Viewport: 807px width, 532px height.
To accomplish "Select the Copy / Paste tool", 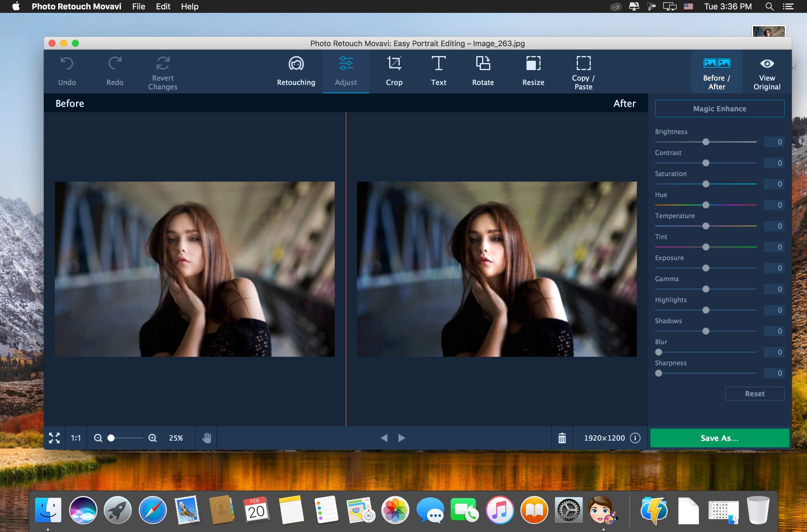I will point(583,72).
